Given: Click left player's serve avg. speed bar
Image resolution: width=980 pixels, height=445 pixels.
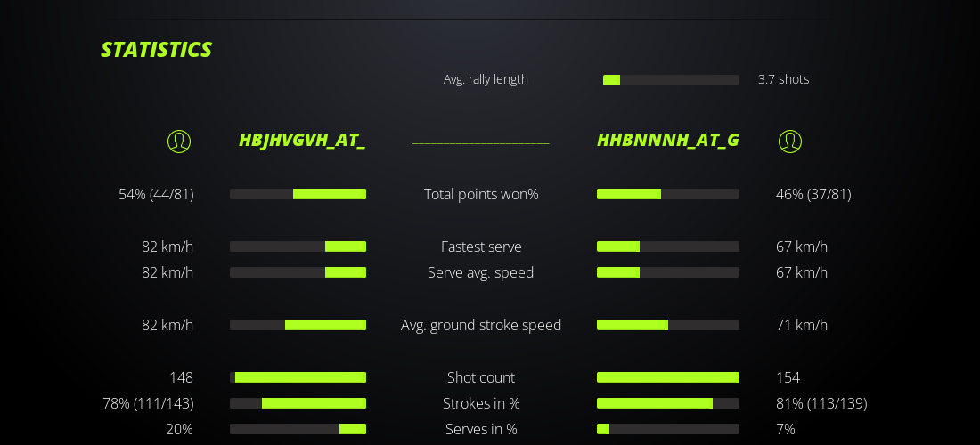Looking at the screenshot, I should 298,272.
